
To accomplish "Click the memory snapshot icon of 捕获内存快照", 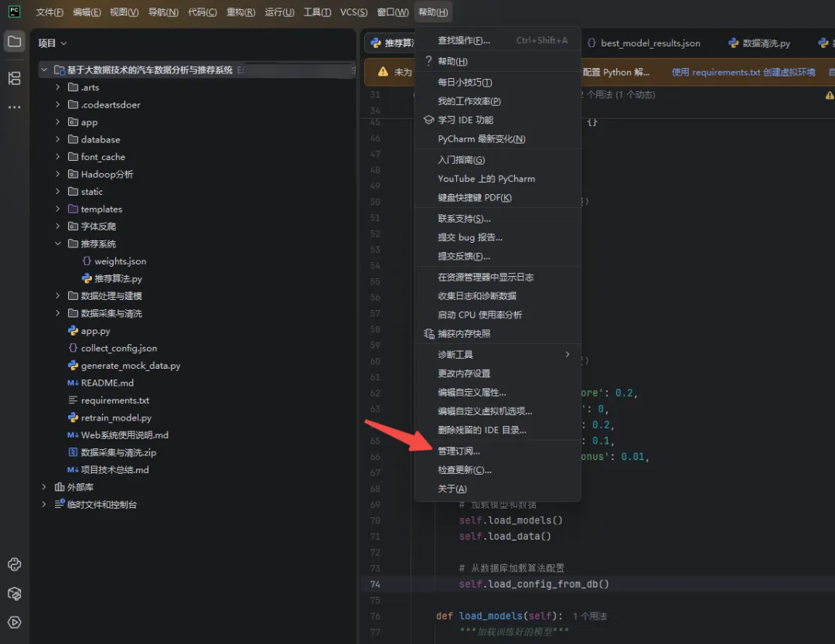I will pos(428,333).
